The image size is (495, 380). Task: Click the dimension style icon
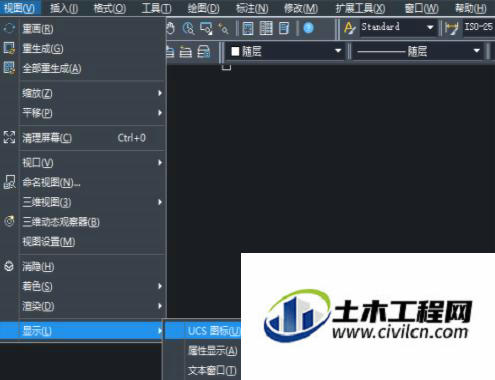tap(452, 29)
